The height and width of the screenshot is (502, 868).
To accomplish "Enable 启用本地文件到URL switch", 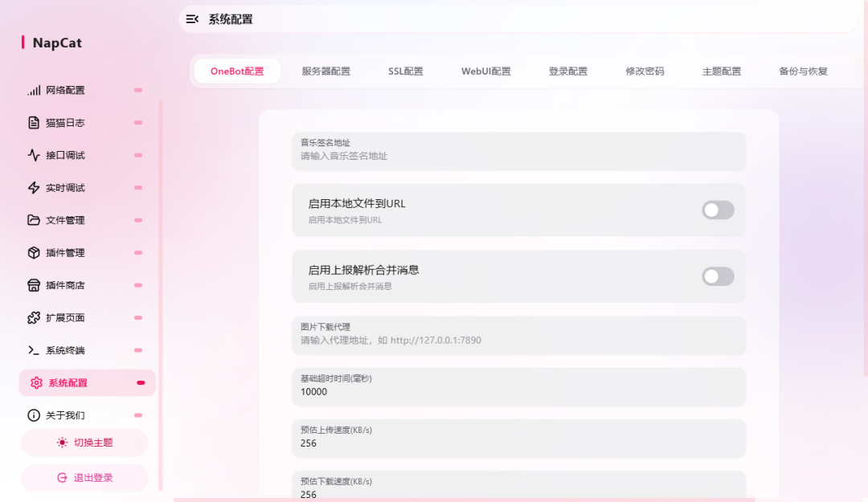I will point(718,210).
